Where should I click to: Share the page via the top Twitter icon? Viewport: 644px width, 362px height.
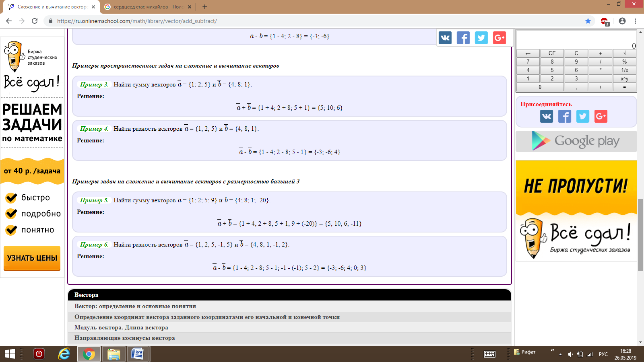(481, 38)
